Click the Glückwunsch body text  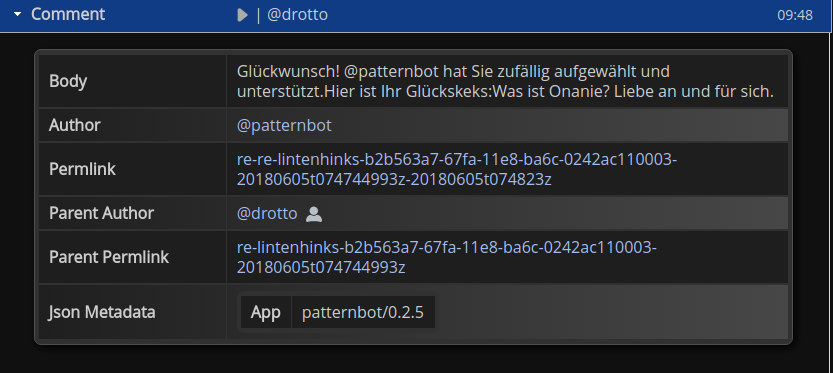pos(505,81)
